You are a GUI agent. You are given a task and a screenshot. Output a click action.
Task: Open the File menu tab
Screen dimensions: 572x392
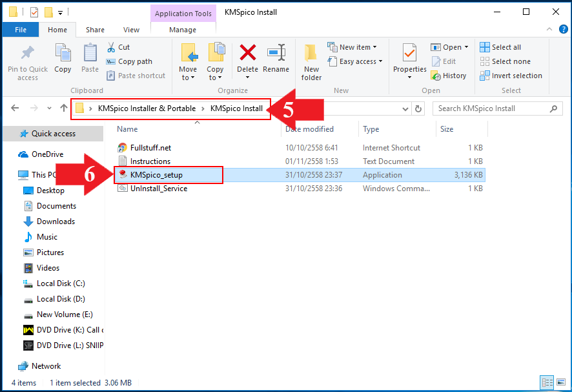[x=21, y=30]
